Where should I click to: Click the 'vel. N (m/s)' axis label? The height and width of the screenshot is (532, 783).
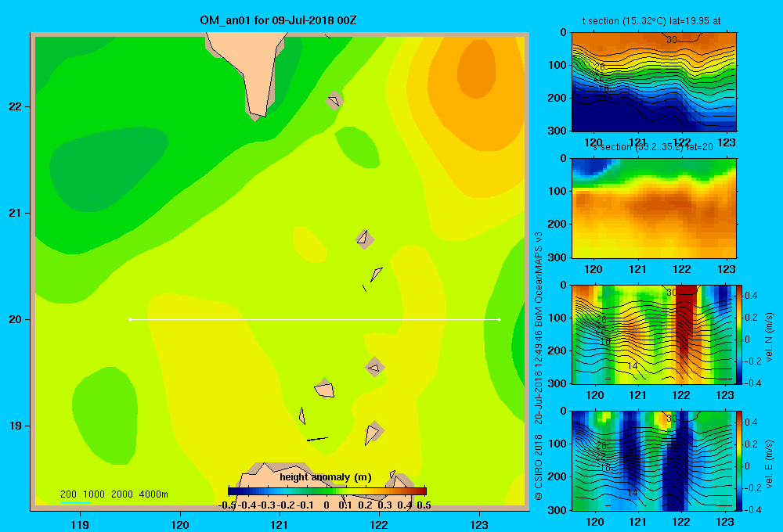[770, 337]
